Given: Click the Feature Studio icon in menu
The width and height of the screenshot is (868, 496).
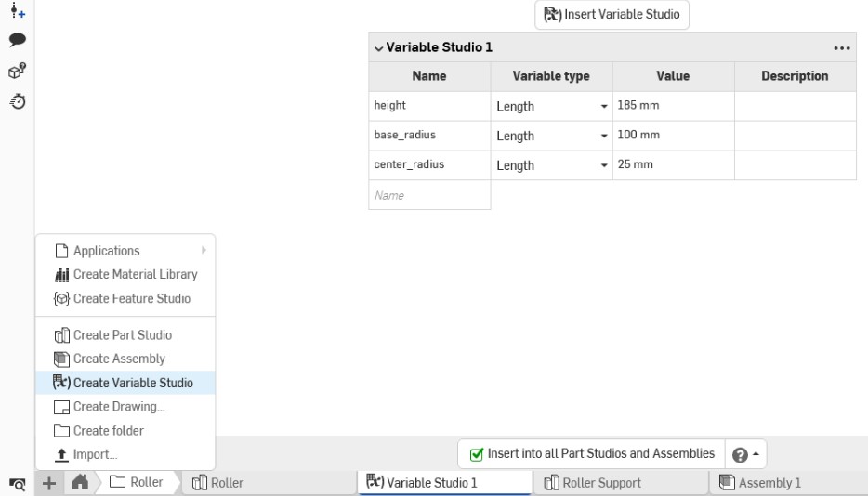Looking at the screenshot, I should (x=61, y=299).
